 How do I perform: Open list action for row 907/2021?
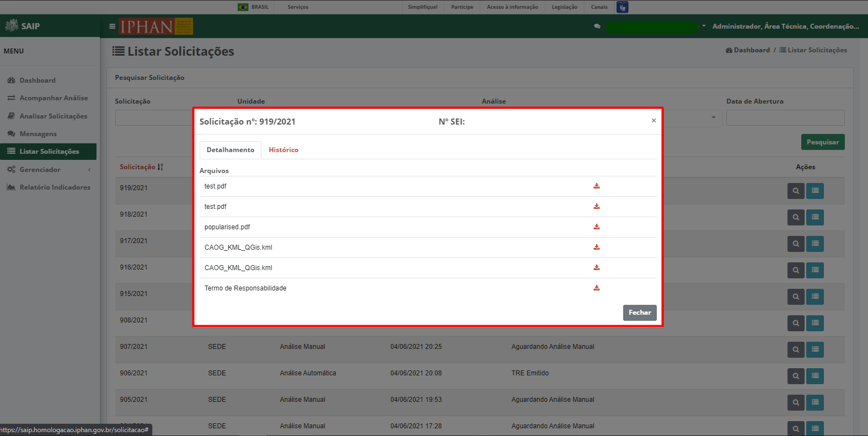815,350
